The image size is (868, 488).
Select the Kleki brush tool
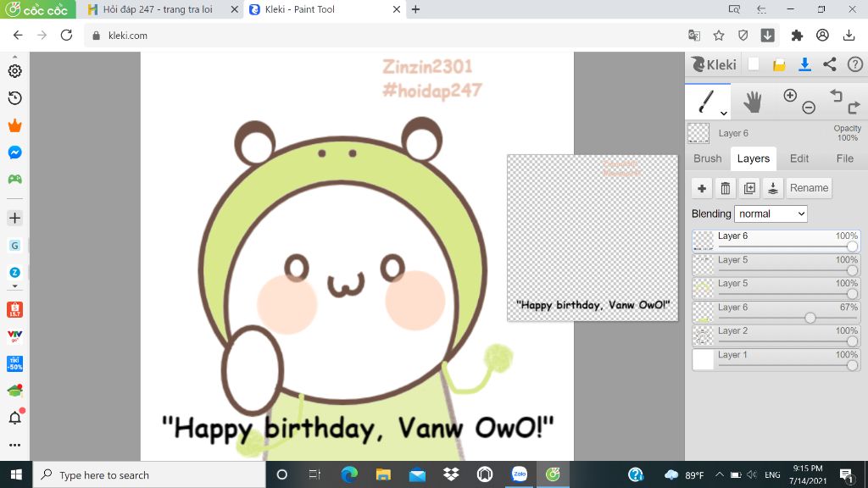[x=707, y=102]
